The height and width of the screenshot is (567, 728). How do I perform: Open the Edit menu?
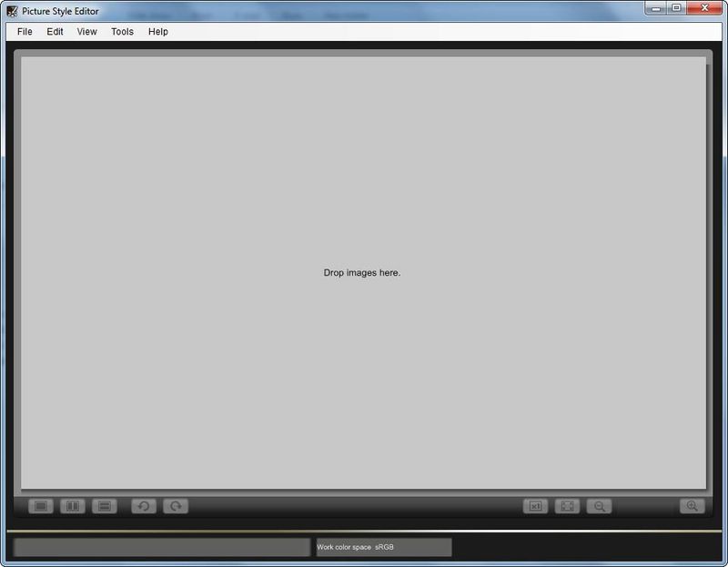pos(56,32)
